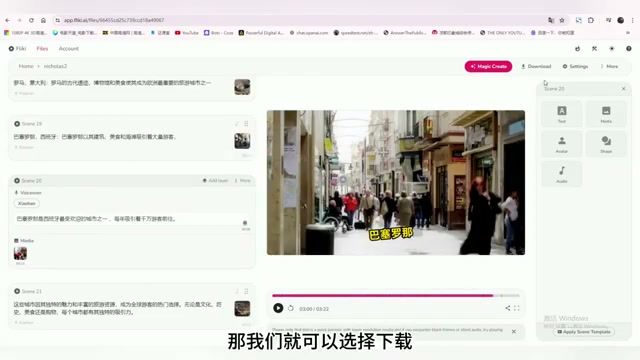Open the Bots - Coze bookmark
This screenshot has width=640, height=360.
[x=218, y=33]
